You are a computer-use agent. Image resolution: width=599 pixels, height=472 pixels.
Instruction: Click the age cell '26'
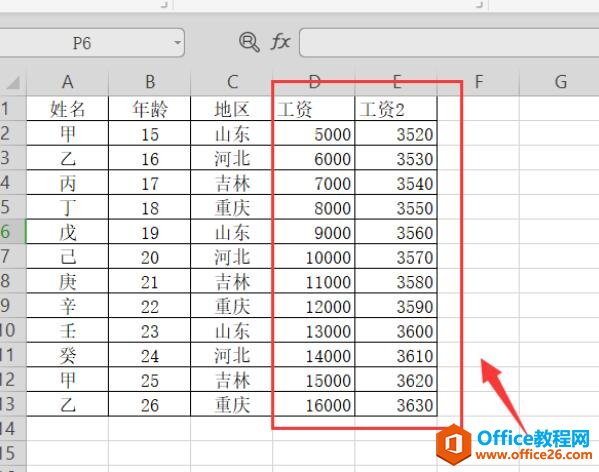pos(150,404)
